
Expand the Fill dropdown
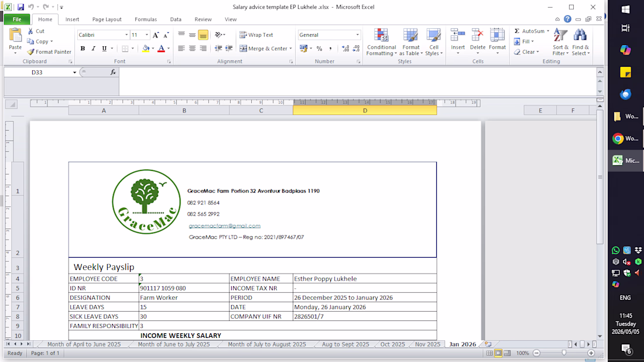(532, 42)
